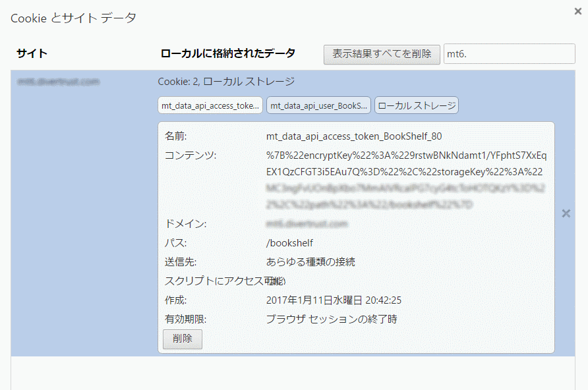Open the ローカル ストレージ chip
The image size is (588, 390).
pos(417,105)
